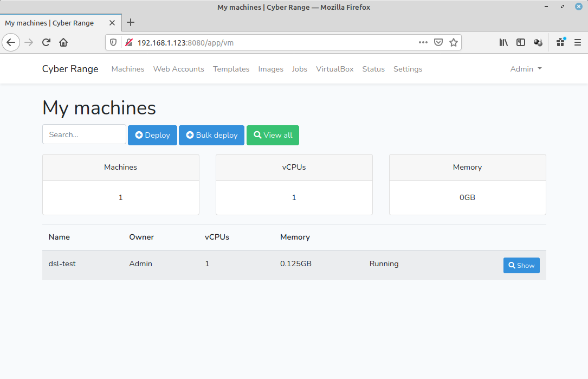Open page actions three-dot menu
The height and width of the screenshot is (379, 588).
coord(423,42)
